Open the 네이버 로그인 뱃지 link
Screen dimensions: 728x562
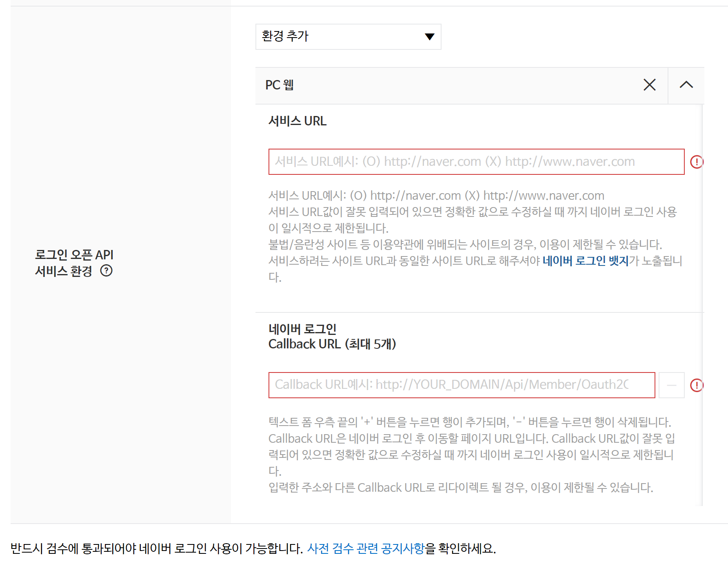tap(586, 261)
